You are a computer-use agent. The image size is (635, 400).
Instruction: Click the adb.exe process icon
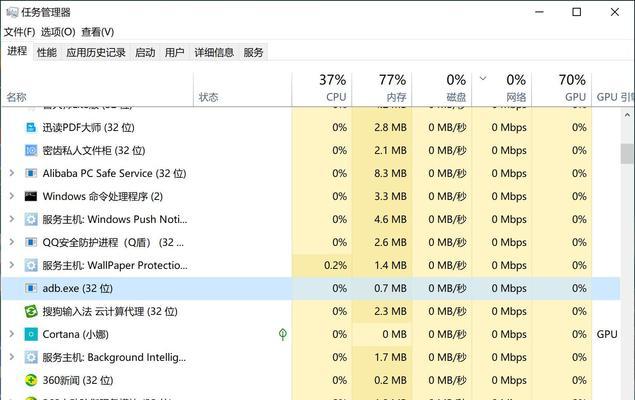point(31,288)
